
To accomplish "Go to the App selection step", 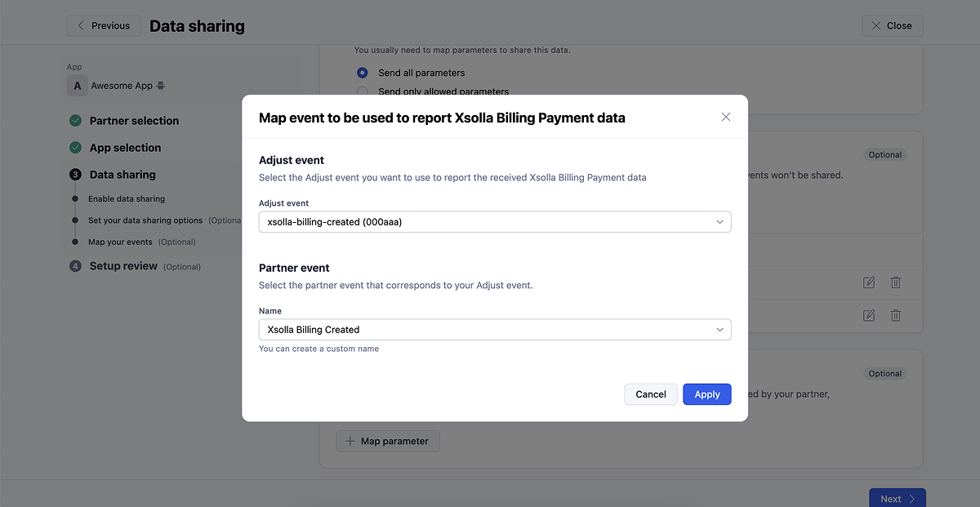I will pos(125,148).
